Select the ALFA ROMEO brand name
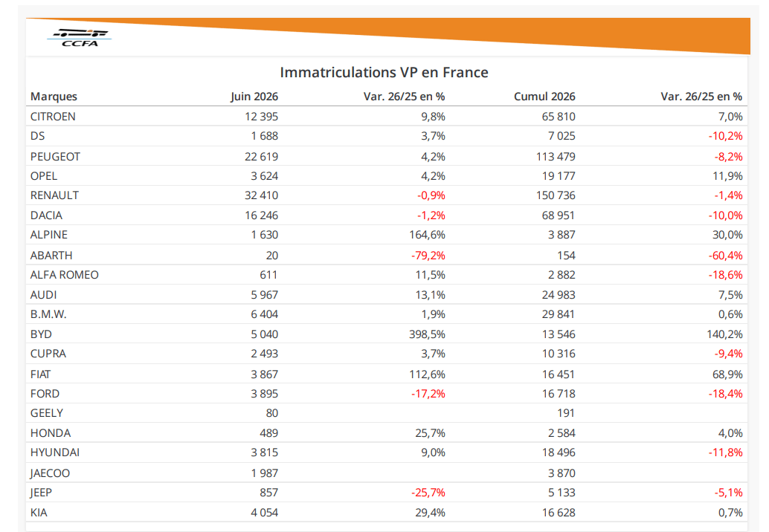769x532 pixels. point(64,275)
